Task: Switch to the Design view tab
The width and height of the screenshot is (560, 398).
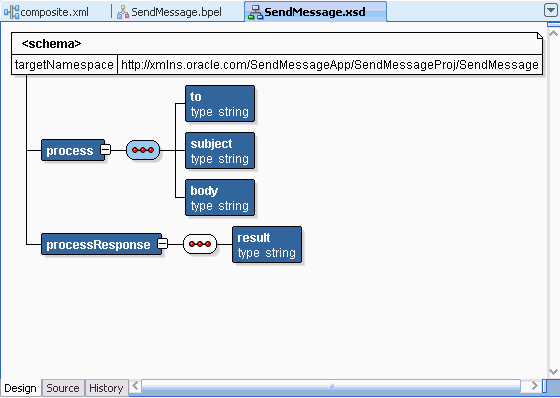Action: coord(20,388)
